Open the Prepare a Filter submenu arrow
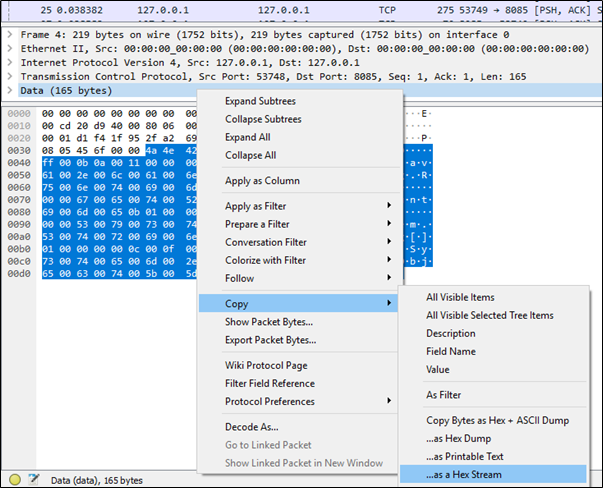The width and height of the screenshot is (603, 488). click(x=389, y=223)
